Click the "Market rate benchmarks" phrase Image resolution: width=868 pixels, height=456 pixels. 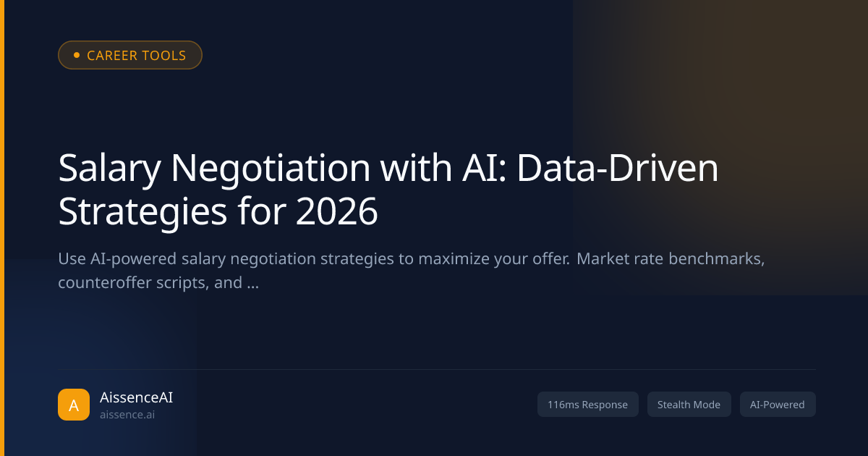tap(671, 259)
